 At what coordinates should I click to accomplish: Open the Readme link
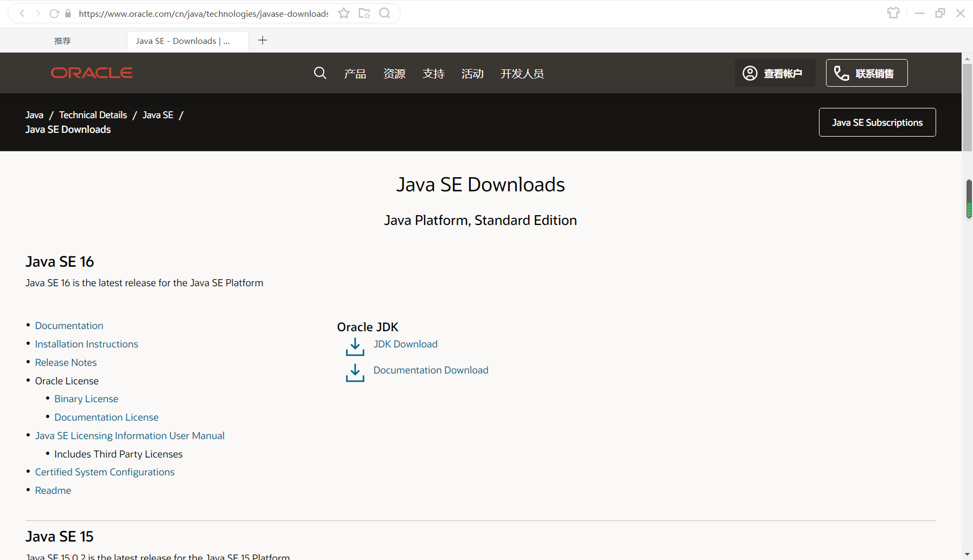[53, 491]
